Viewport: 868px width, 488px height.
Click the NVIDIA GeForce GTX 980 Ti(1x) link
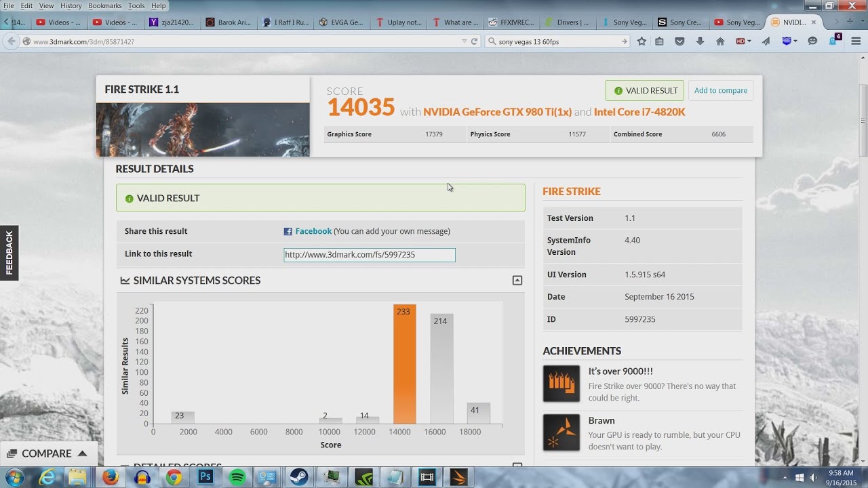point(498,112)
